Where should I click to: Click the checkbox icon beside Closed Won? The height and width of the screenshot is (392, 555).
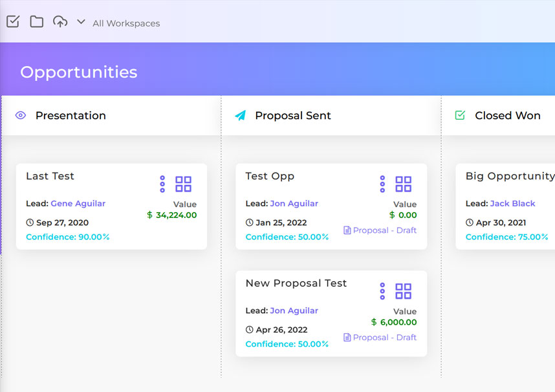(460, 115)
